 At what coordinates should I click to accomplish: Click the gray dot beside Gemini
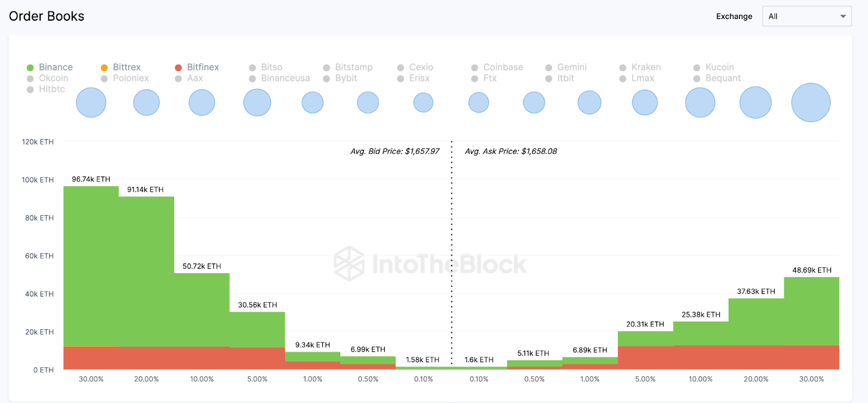point(549,68)
